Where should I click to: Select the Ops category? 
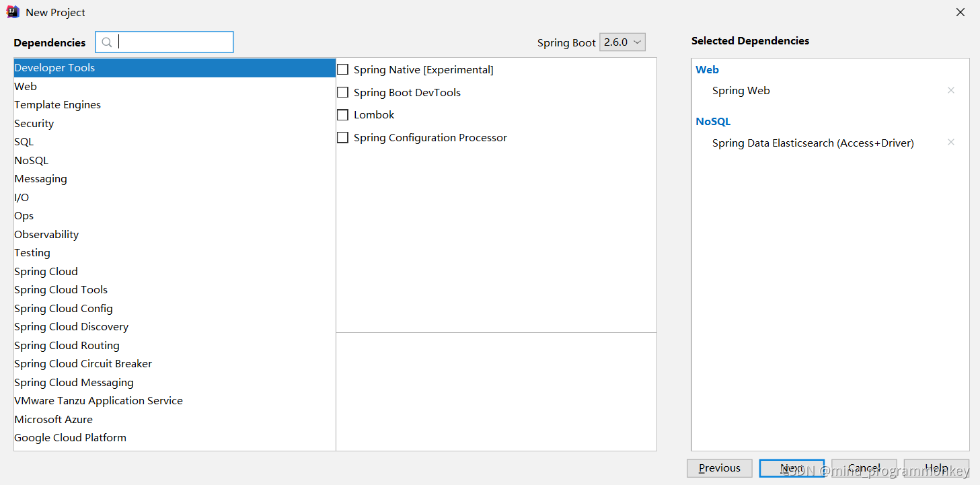click(x=175, y=216)
